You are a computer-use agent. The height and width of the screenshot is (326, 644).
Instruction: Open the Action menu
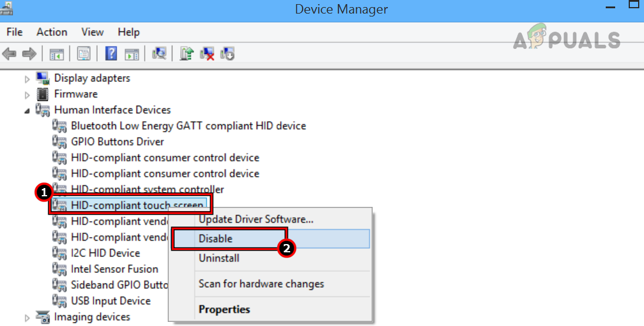(52, 32)
